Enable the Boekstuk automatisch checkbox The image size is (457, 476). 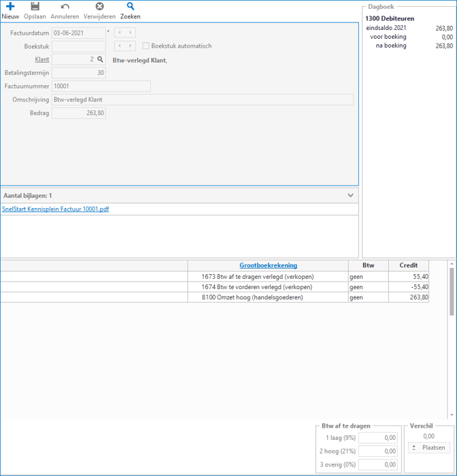(146, 46)
